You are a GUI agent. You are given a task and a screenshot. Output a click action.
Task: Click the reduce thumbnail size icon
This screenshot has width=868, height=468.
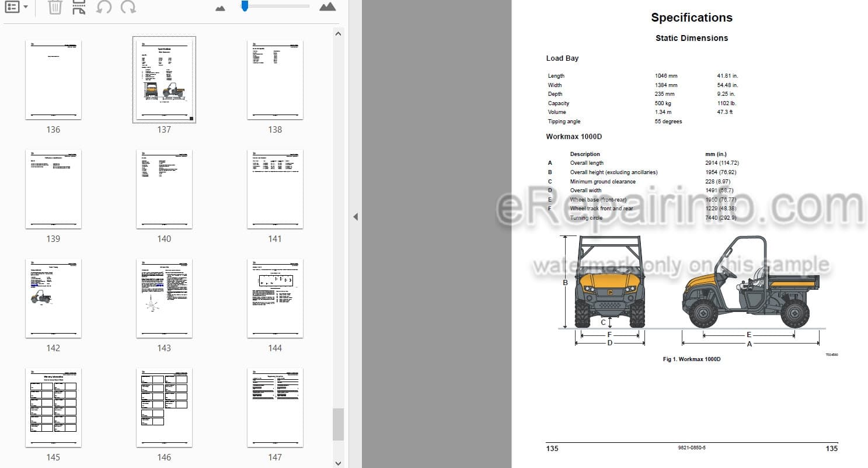point(220,8)
